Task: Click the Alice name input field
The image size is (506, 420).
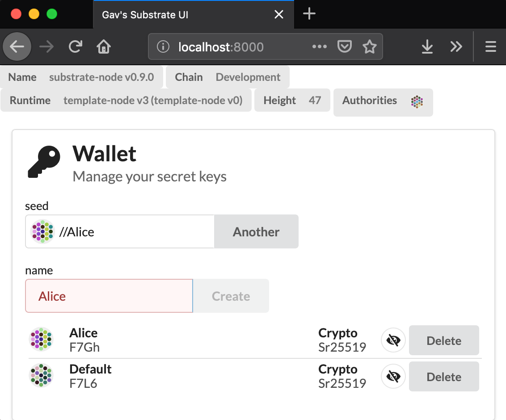Action: [109, 296]
